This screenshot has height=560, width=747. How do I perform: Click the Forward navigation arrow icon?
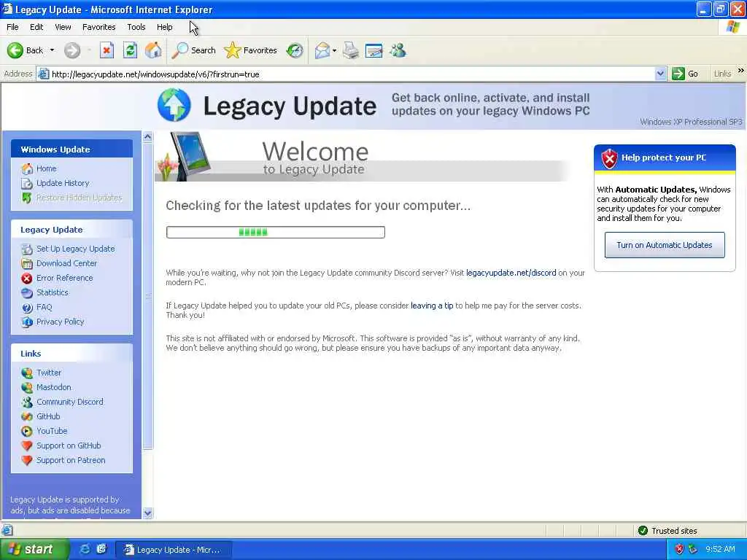[x=72, y=50]
